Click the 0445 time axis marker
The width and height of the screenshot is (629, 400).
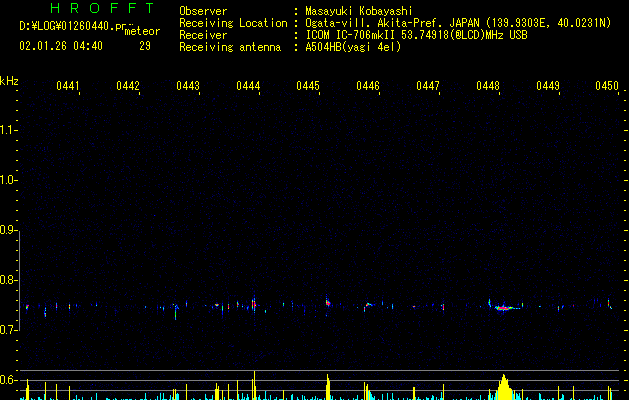click(308, 86)
